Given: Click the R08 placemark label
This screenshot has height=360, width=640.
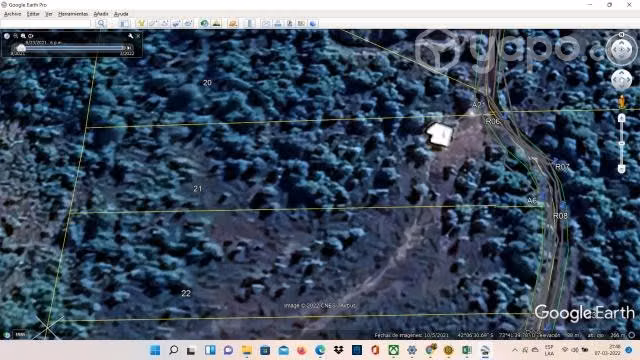Looking at the screenshot, I should pyautogui.click(x=560, y=216).
